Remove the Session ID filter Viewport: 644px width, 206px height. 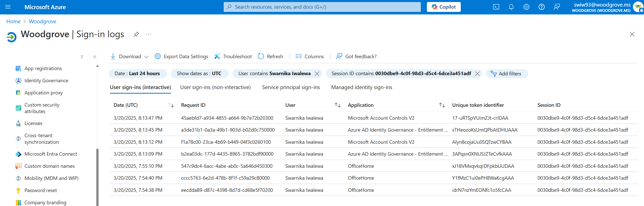coord(477,74)
